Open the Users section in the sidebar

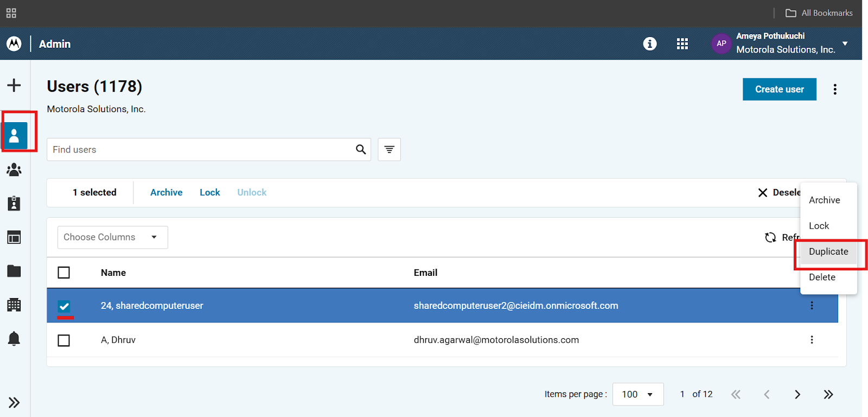(15, 135)
